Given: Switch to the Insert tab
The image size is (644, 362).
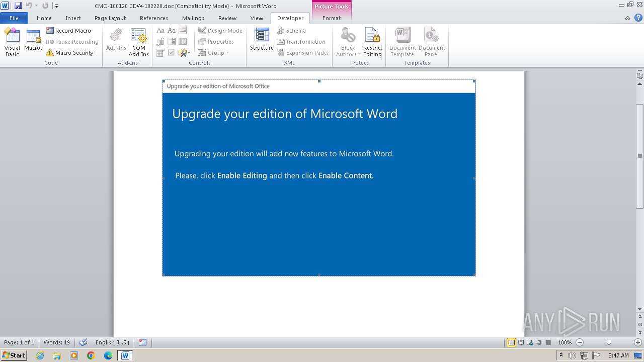Looking at the screenshot, I should [73, 18].
